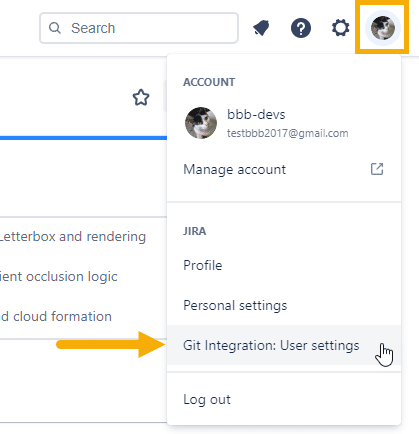Click the bbb-devs avatar picture in menu
Image resolution: width=419 pixels, height=434 pixels.
coord(201,123)
